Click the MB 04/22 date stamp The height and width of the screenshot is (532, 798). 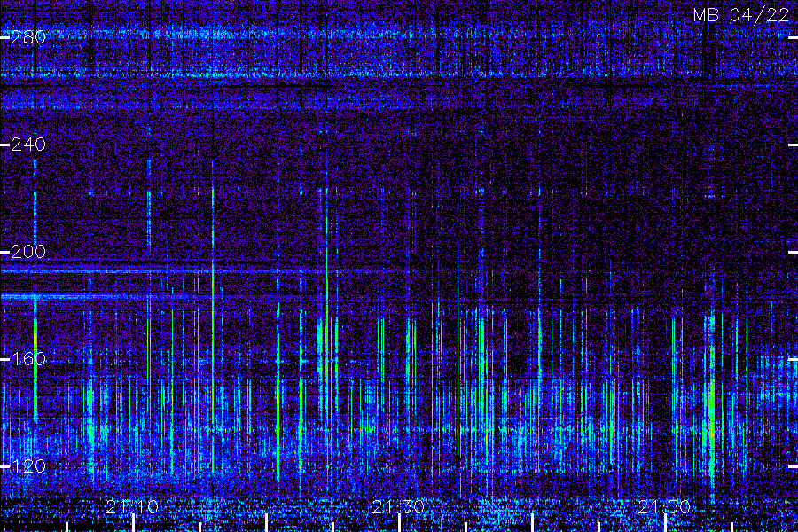tap(741, 15)
